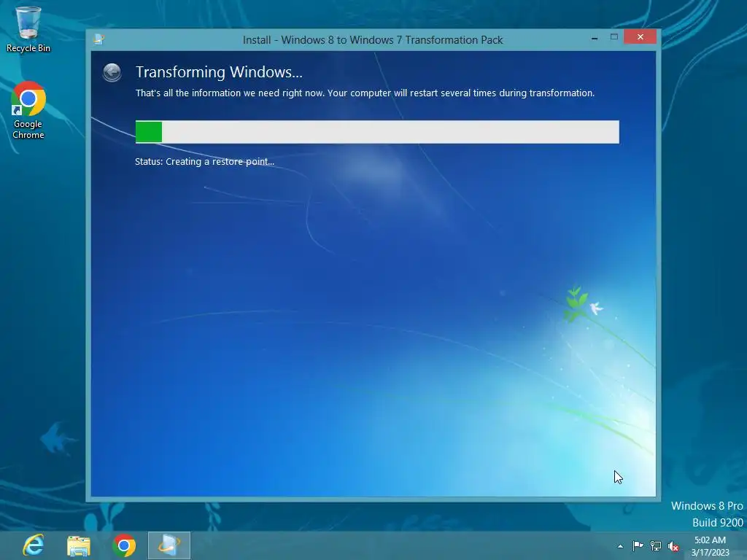Maximize the Transformation Pack installer window
The height and width of the screenshot is (560, 747).
[614, 37]
